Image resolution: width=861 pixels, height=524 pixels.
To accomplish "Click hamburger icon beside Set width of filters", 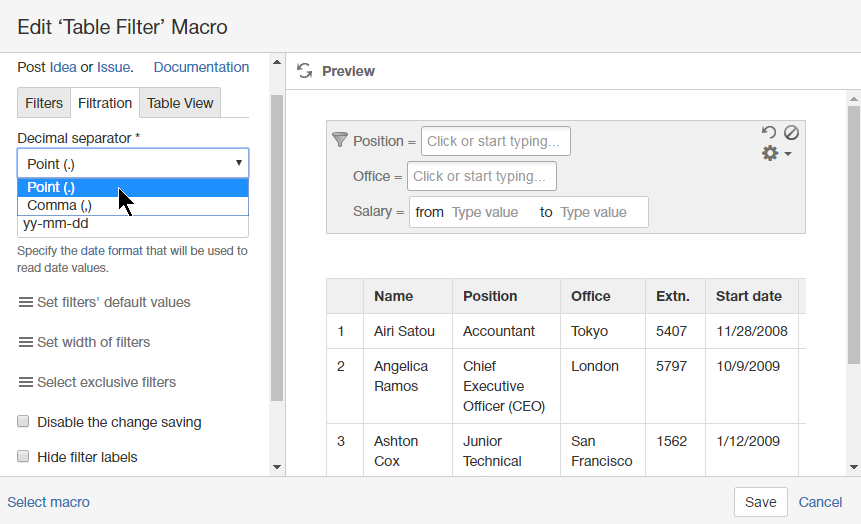I will pos(26,342).
